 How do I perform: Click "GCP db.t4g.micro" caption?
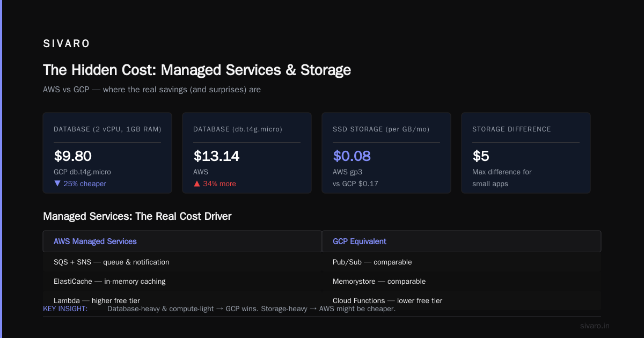[82, 172]
